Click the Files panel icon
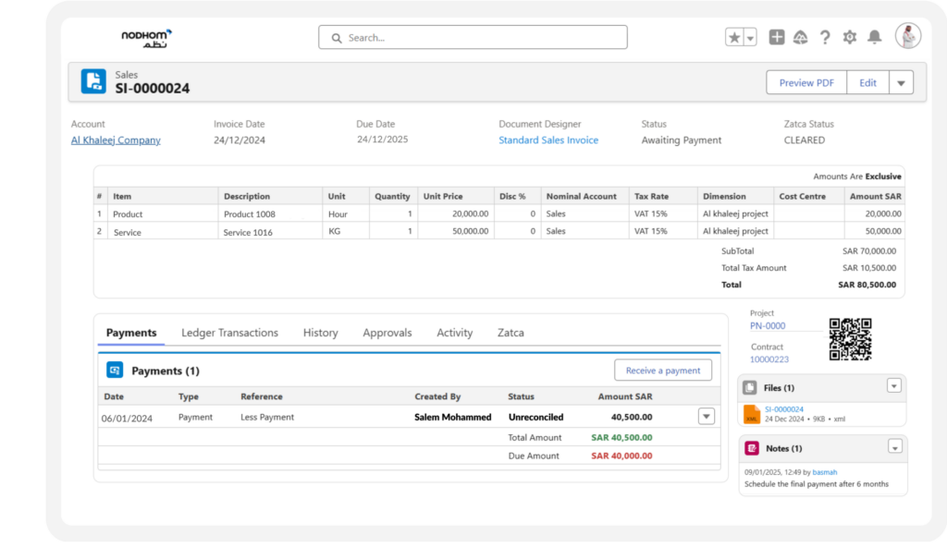Viewport: 947px width, 560px height. 750,387
